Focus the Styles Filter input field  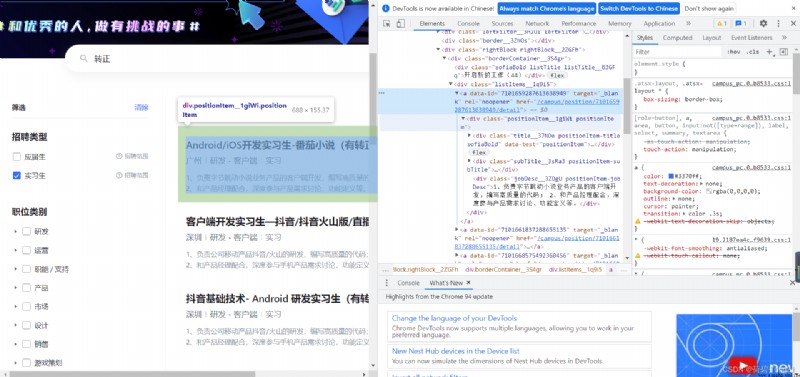(678, 52)
